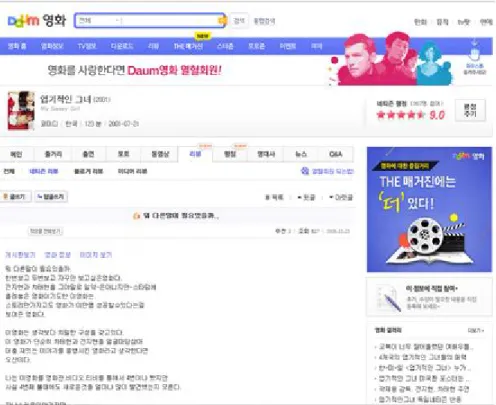496x405 pixels.
Task: Click the 엽기적인 그녀 movie title
Action: click(x=65, y=99)
